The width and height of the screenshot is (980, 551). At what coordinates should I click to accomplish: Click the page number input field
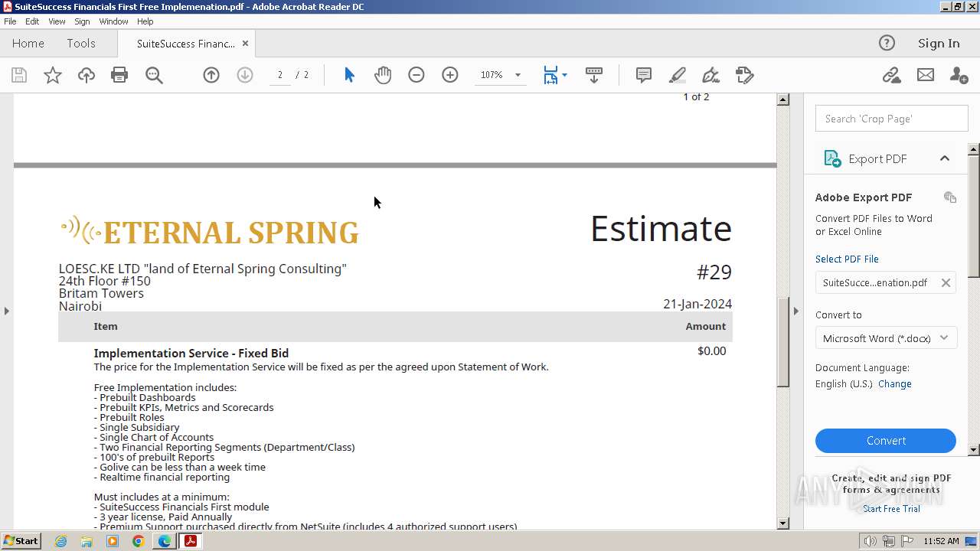pyautogui.click(x=280, y=75)
